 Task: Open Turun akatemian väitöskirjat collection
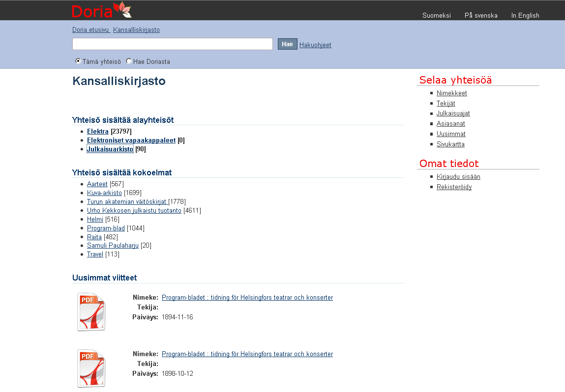[126, 201]
